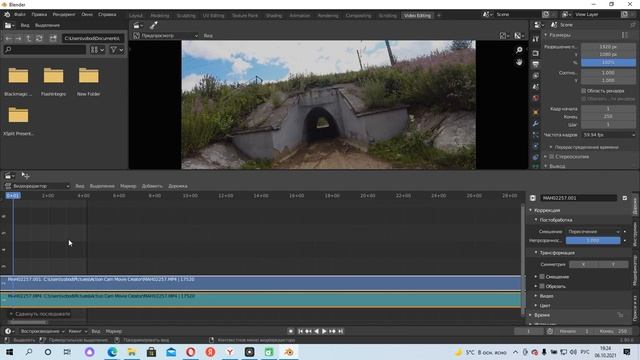Viewport: 640px width, 360px height.
Task: Enable the Смещение offset checkbox
Action: [x=542, y=277]
